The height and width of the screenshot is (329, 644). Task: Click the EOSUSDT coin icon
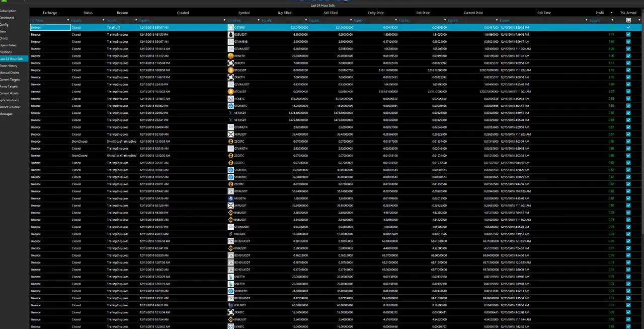point(230,34)
